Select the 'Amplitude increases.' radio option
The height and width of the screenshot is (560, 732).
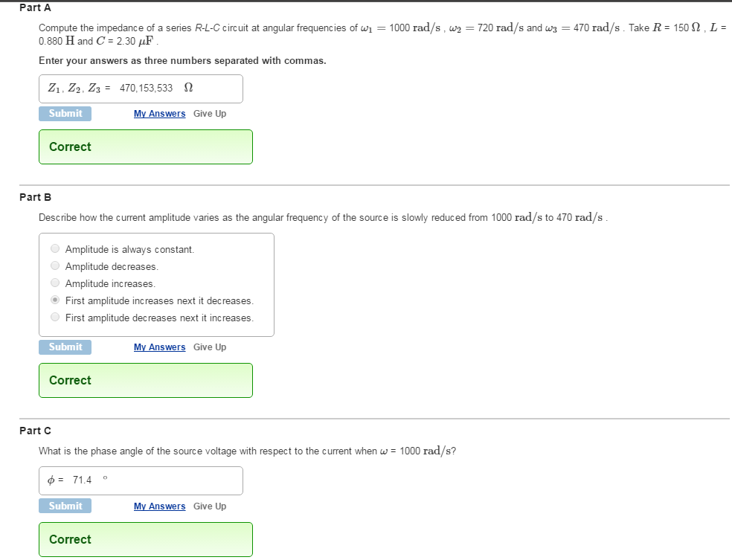coord(55,283)
